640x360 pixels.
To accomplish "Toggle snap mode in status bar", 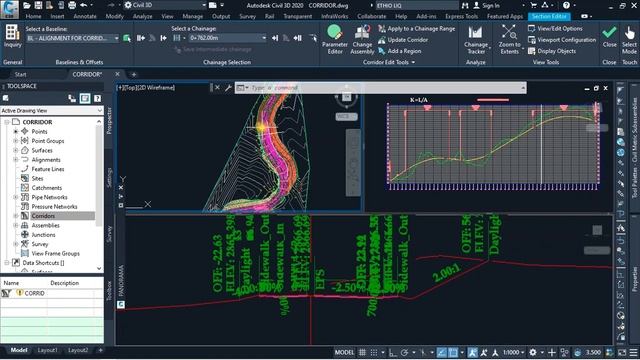I will pos(373,352).
